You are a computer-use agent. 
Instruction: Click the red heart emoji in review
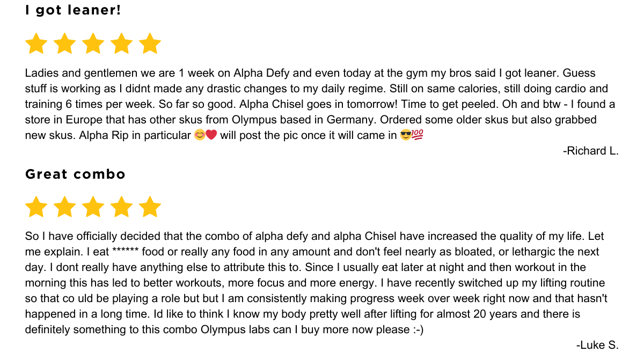[x=211, y=135]
